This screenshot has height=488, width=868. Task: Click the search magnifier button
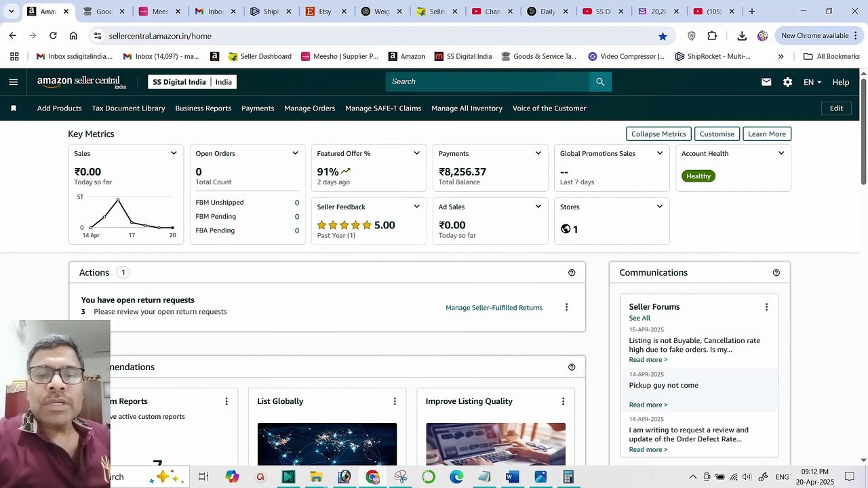(x=600, y=82)
